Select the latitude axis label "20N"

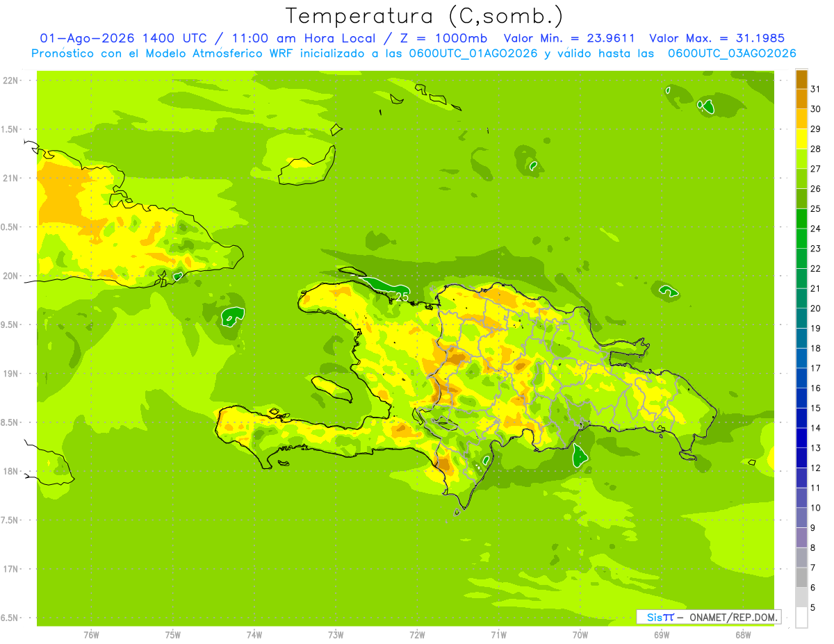click(x=12, y=276)
